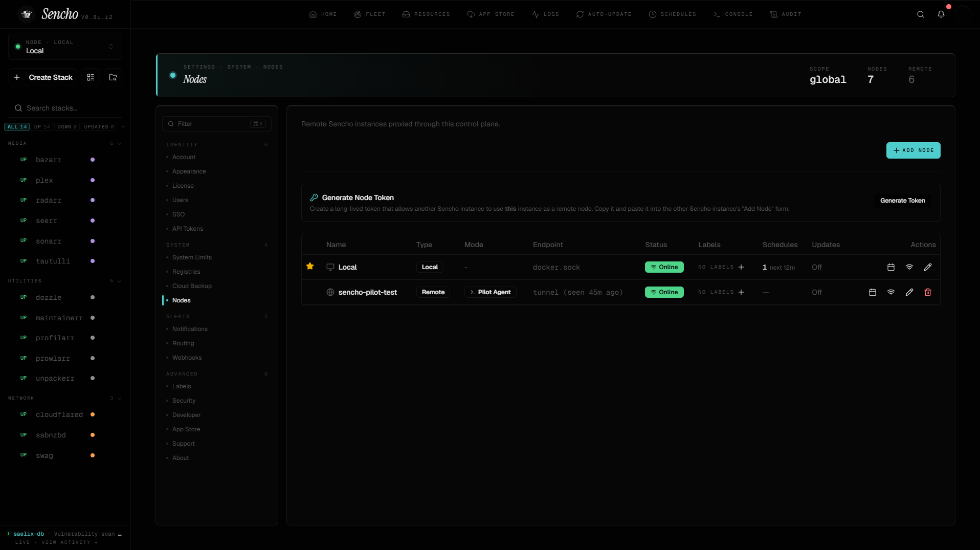Delete sencho-pilot-test using the trash icon
The width and height of the screenshot is (980, 550).
[x=928, y=292]
